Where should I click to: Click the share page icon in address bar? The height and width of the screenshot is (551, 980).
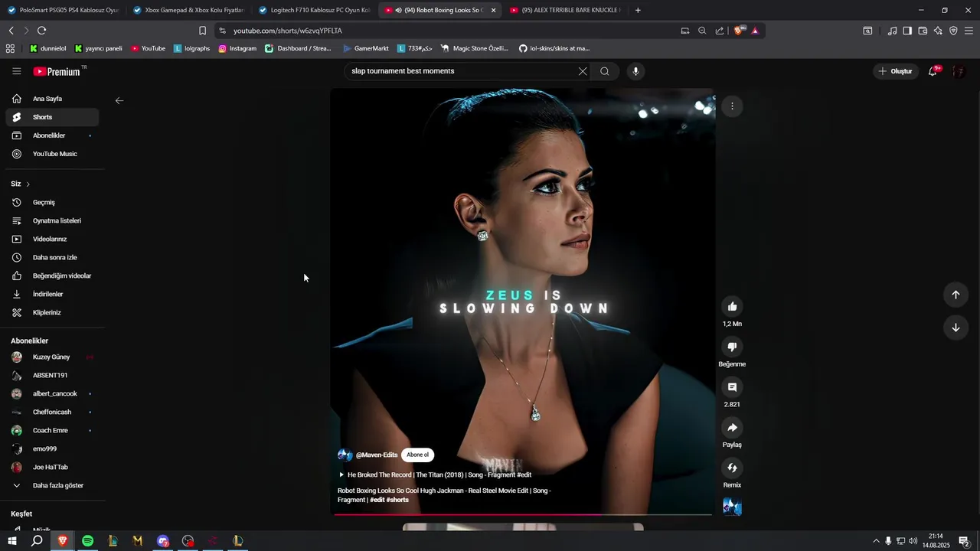pyautogui.click(x=720, y=31)
